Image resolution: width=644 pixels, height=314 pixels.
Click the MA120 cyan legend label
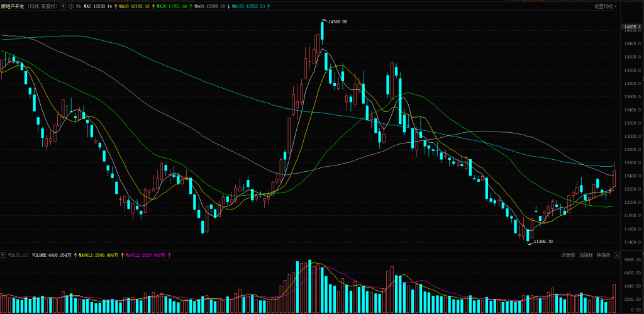(247, 6)
